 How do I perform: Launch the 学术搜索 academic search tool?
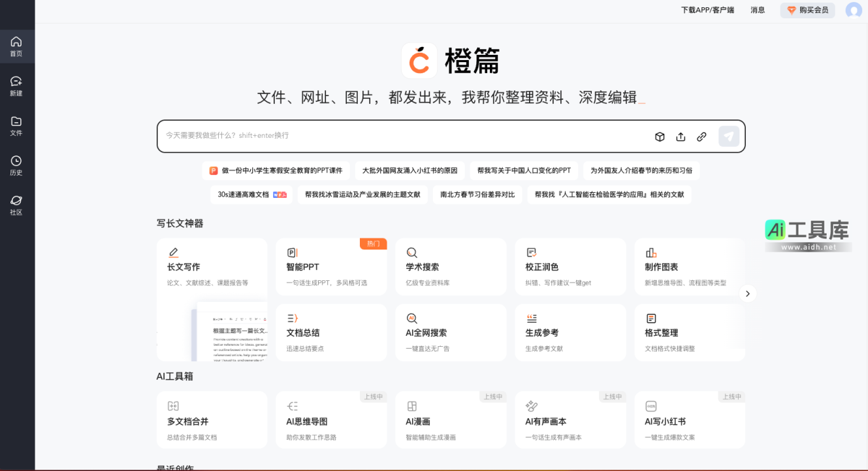pyautogui.click(x=451, y=267)
